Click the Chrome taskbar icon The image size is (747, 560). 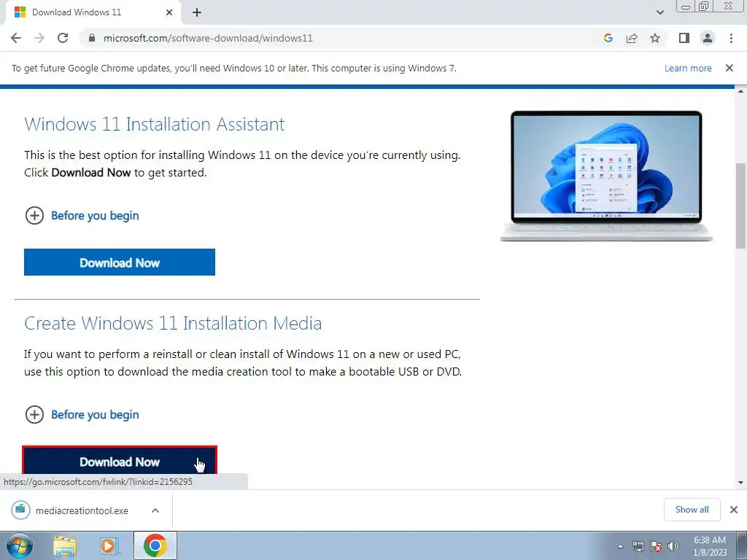(x=155, y=545)
